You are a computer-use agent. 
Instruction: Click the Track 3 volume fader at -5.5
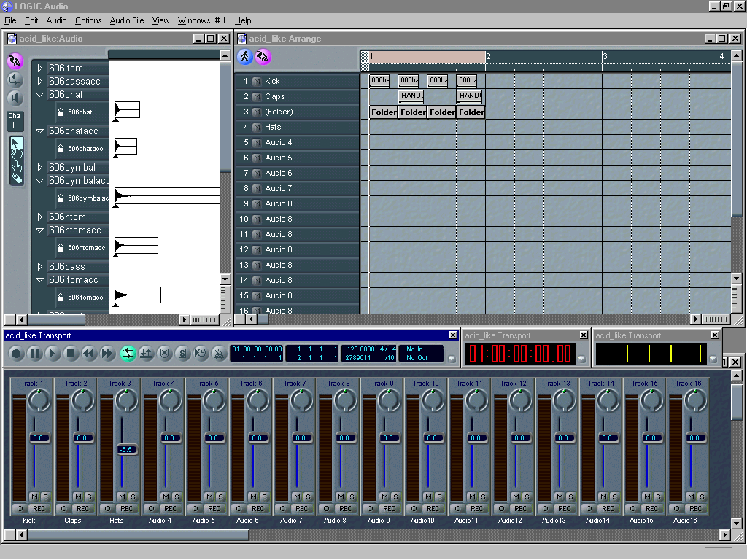(x=126, y=449)
